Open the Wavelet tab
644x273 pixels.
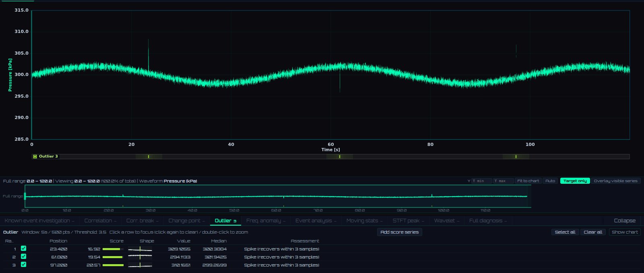coord(446,221)
